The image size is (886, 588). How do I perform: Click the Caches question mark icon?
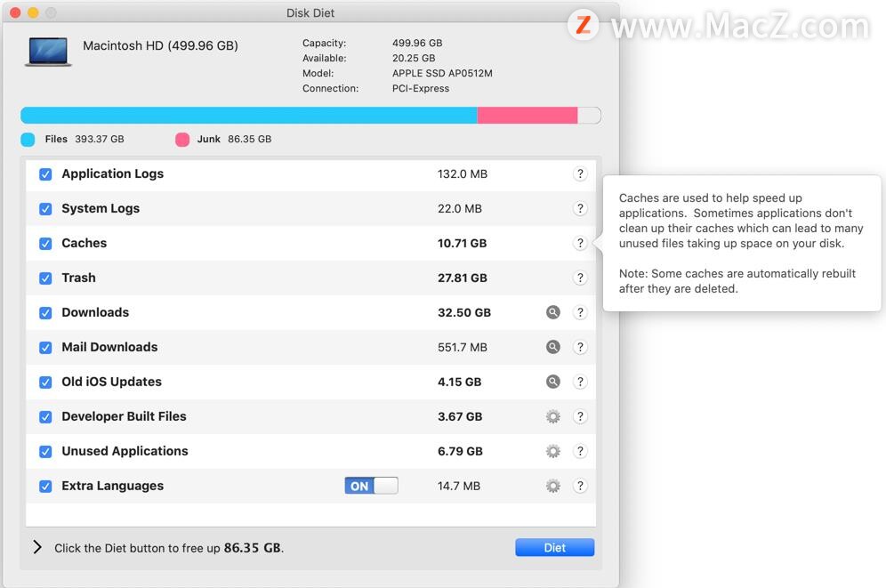click(580, 244)
